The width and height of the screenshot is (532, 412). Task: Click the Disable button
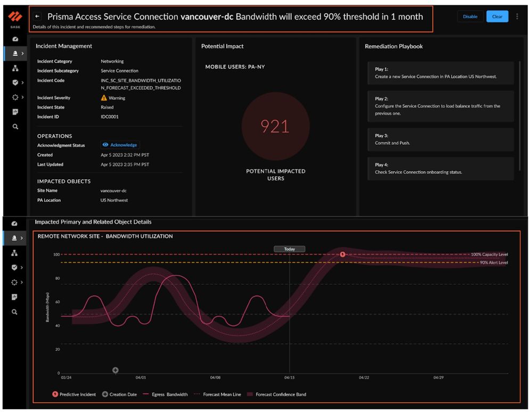pyautogui.click(x=470, y=17)
